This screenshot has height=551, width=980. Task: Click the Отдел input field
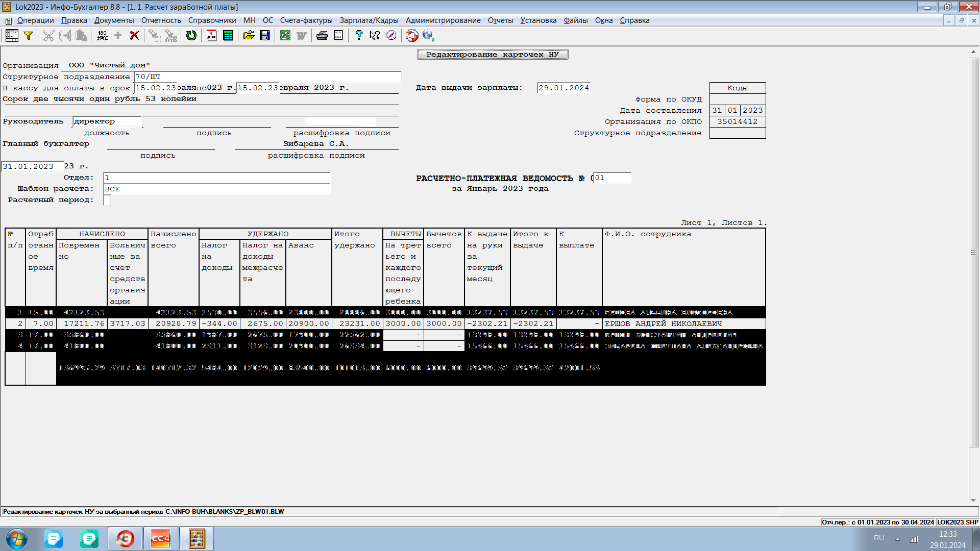(x=216, y=178)
